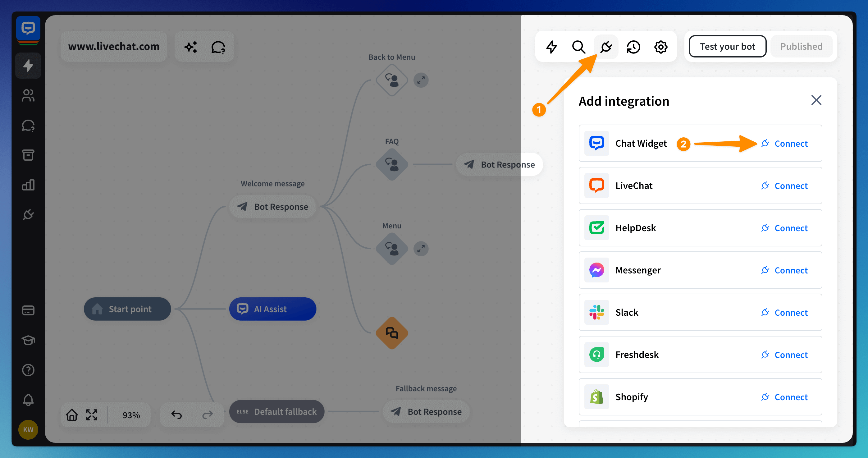Click the undo arrow button
868x458 pixels.
176,414
